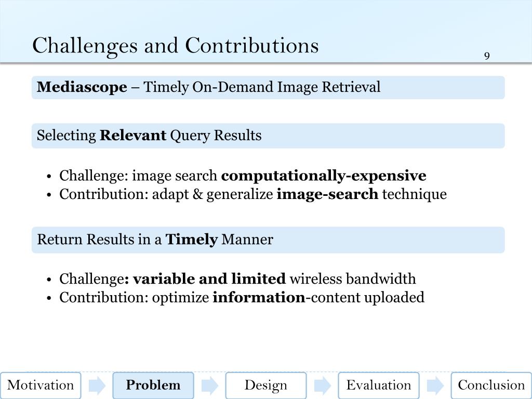Open the Motivation section box
Viewport: 532px width, 399px height.
click(x=41, y=385)
